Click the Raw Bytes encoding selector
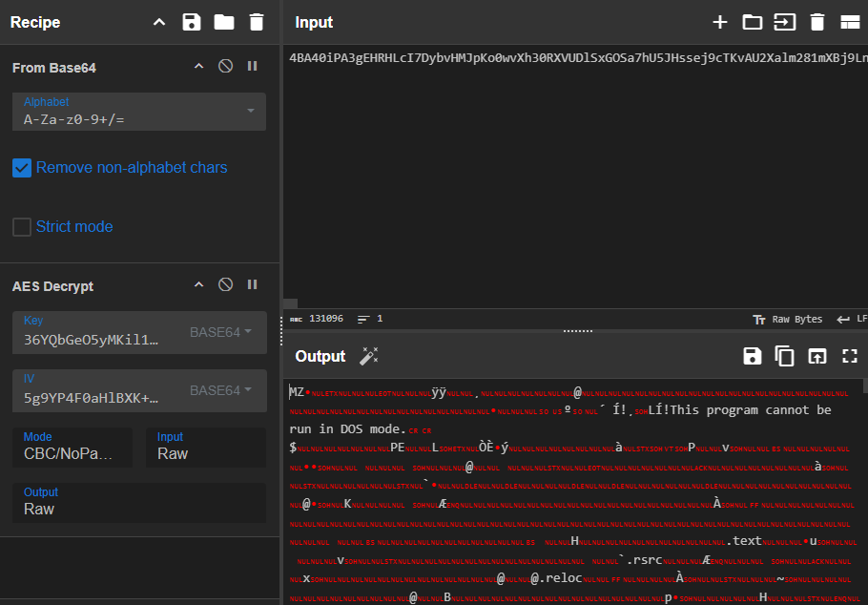 pos(787,319)
